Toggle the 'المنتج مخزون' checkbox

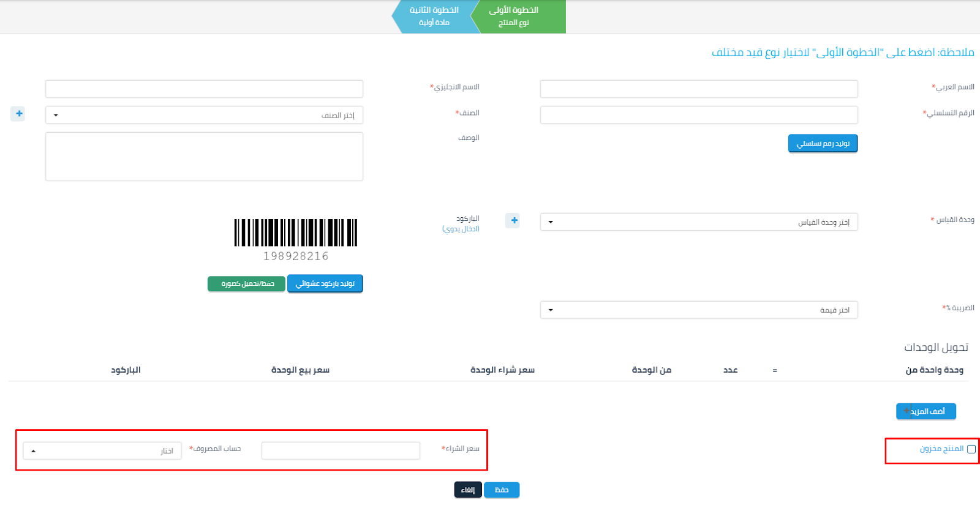[971, 449]
